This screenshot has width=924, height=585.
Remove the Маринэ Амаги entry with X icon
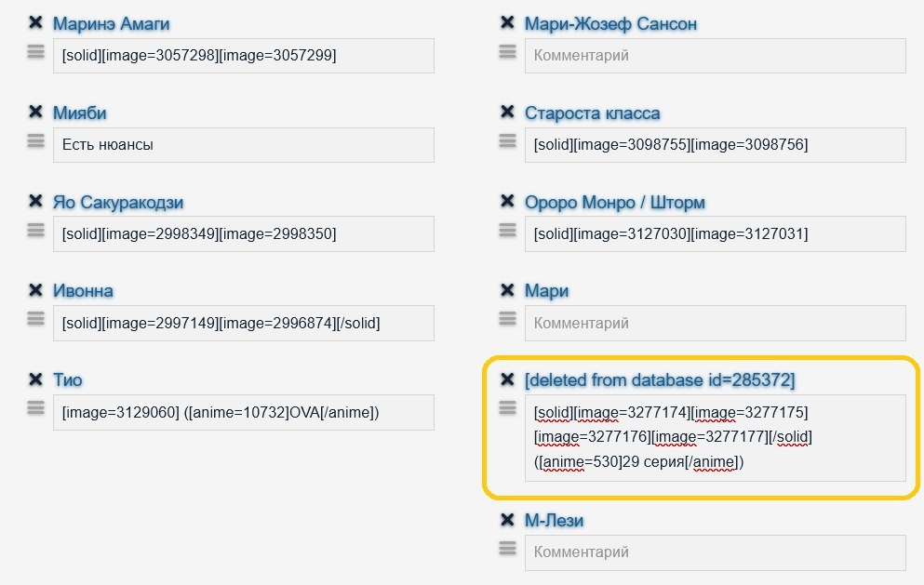pyautogui.click(x=35, y=22)
